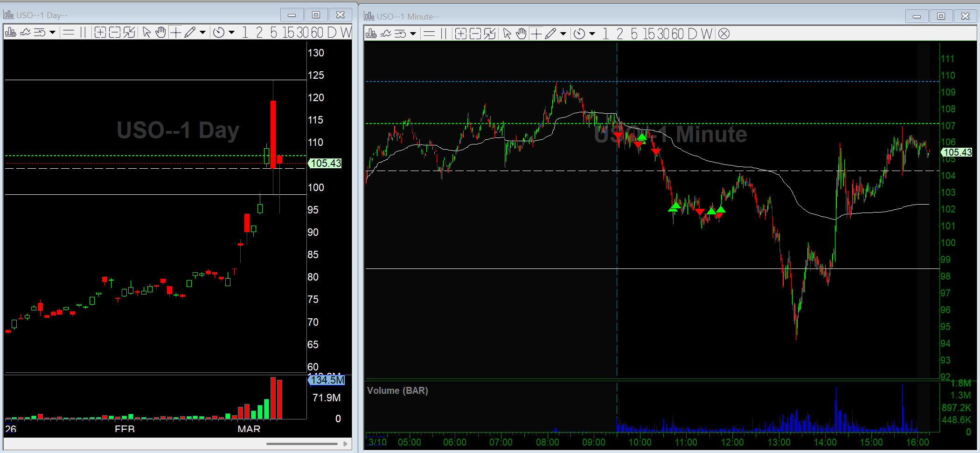980x453 pixels.
Task: Select vertical line tool in Day chart
Action: point(83,32)
